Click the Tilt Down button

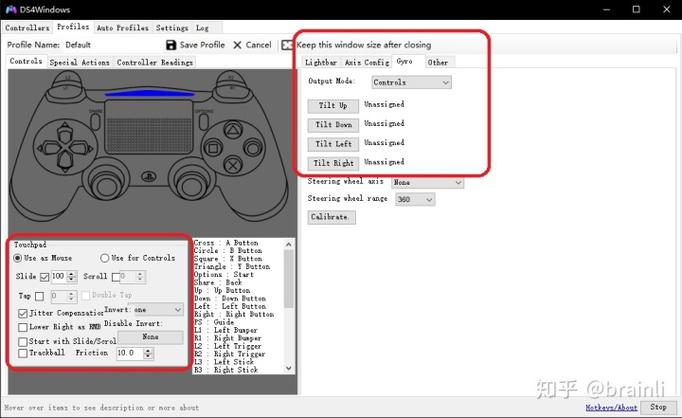coord(333,125)
